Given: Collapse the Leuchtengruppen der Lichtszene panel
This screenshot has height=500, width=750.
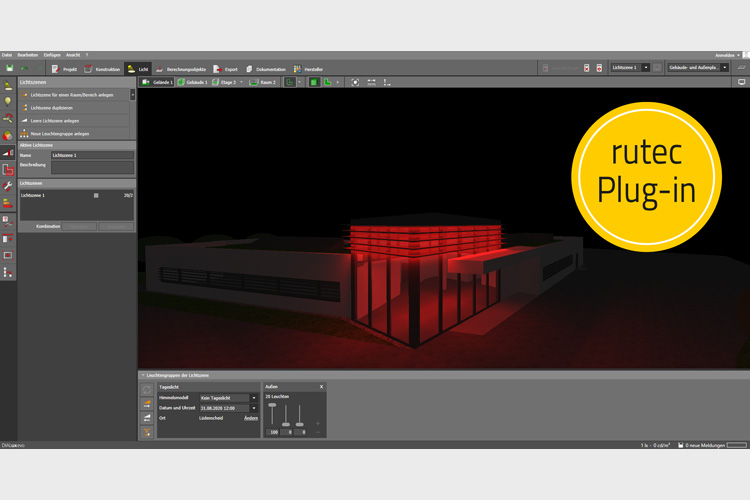Looking at the screenshot, I should 143,375.
